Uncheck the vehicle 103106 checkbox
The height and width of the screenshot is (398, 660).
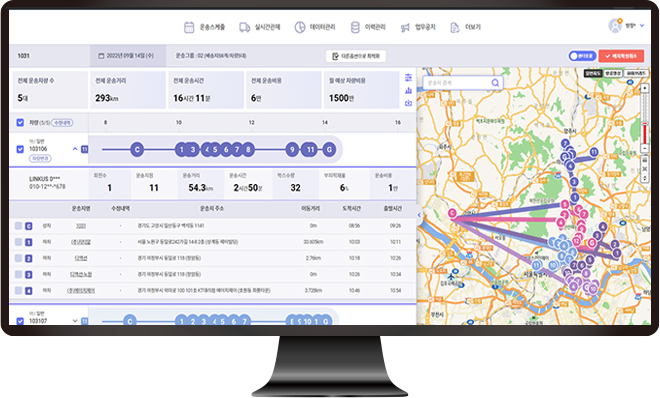(x=20, y=149)
